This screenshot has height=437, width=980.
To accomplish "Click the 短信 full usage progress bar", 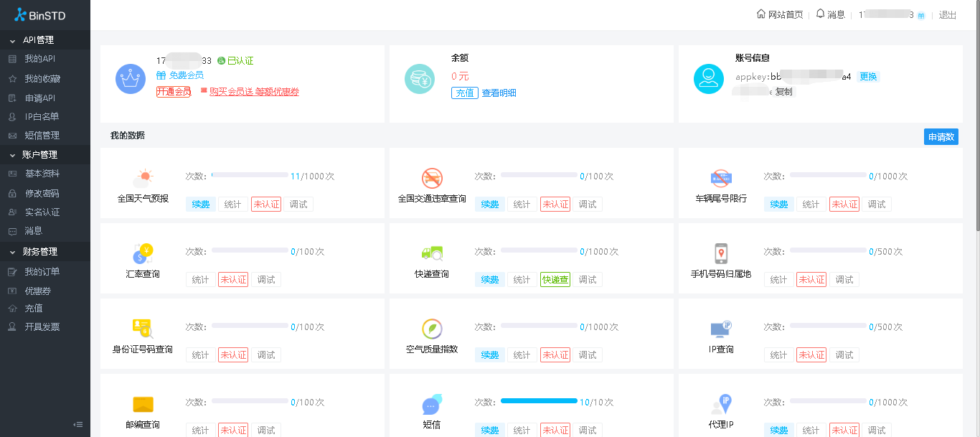I will [x=539, y=400].
